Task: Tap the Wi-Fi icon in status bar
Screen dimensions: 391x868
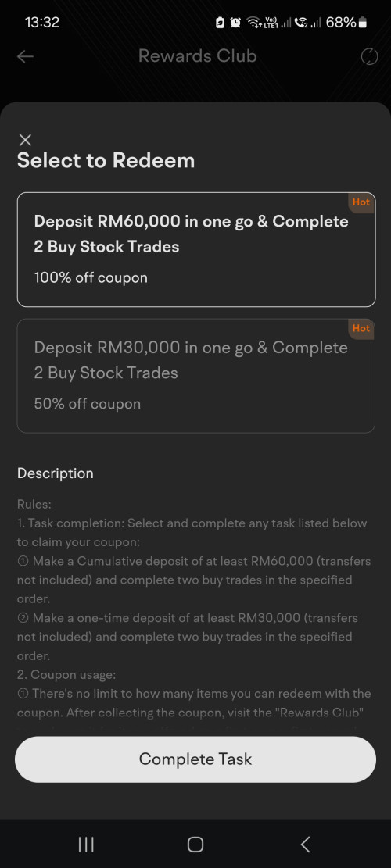Action: click(254, 23)
